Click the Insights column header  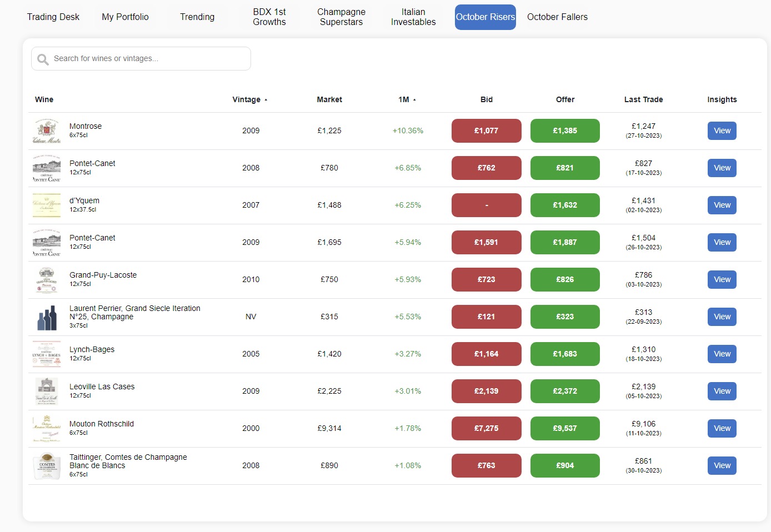[x=722, y=99]
